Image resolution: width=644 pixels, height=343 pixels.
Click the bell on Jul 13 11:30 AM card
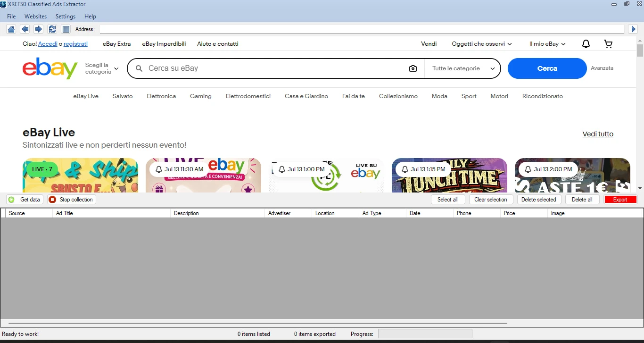[x=158, y=169]
